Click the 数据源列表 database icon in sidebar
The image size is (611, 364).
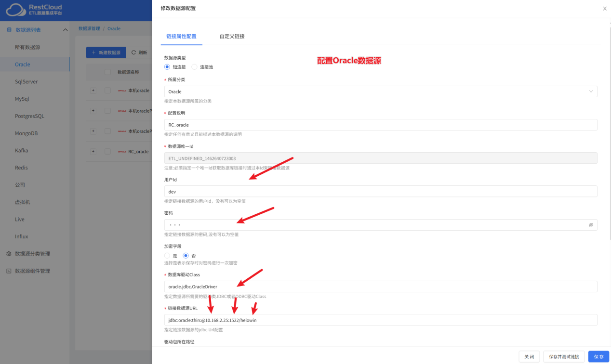(9, 30)
